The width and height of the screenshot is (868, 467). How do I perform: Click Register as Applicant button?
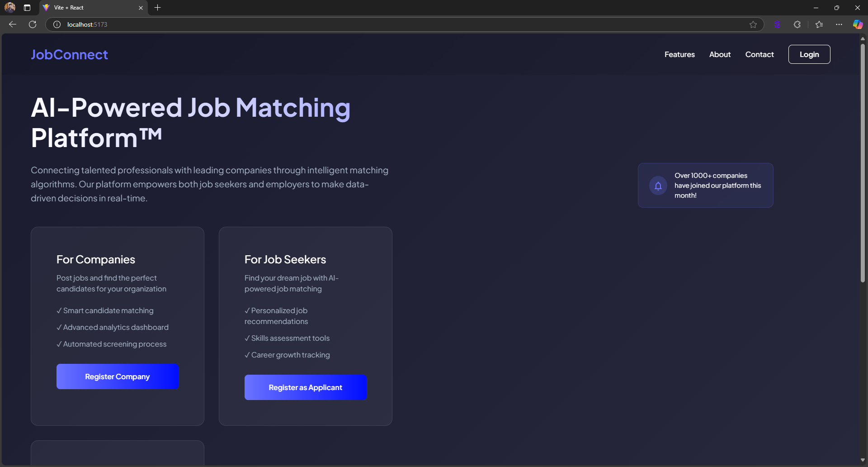tap(306, 387)
